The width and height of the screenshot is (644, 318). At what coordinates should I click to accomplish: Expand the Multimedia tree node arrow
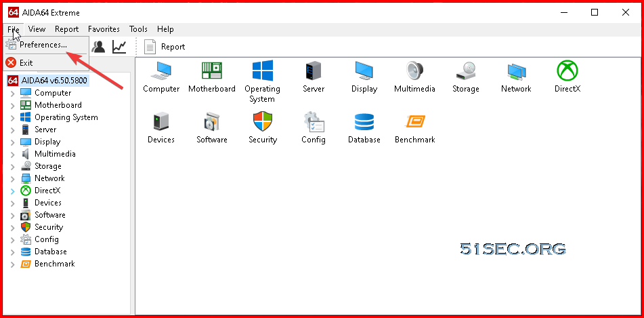coord(13,155)
